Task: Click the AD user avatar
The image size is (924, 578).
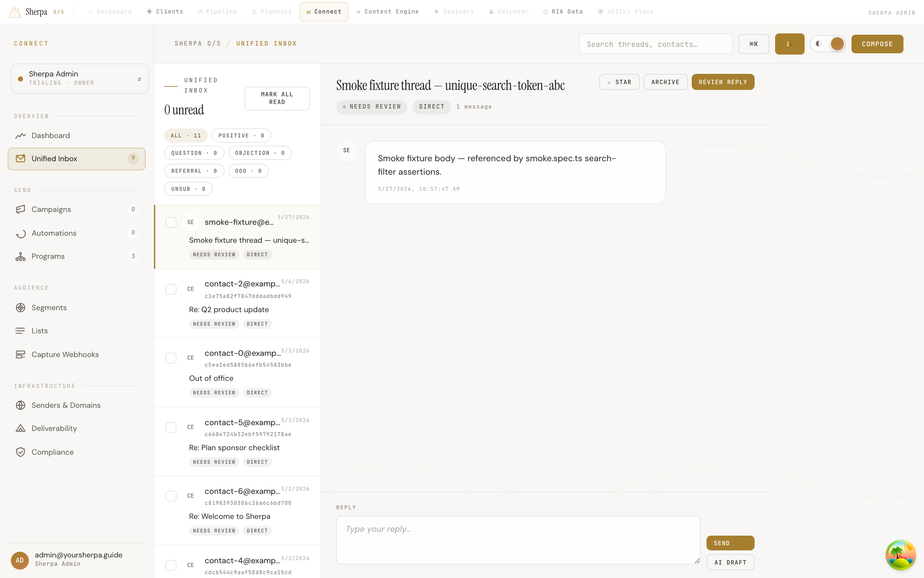Action: coord(20,560)
